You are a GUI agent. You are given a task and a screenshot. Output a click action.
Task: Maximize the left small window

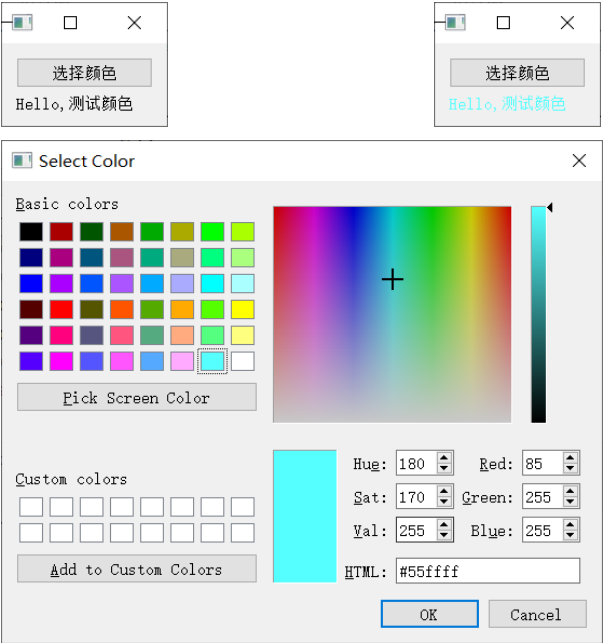click(x=71, y=23)
